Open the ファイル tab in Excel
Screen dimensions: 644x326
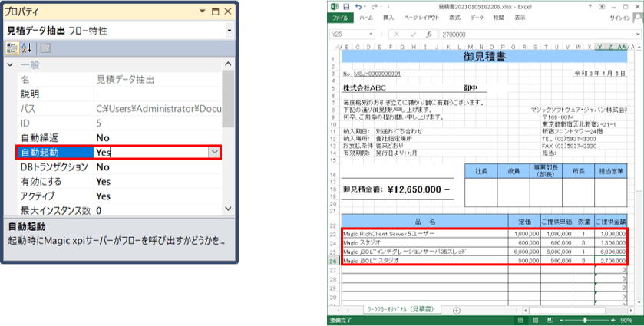click(340, 17)
